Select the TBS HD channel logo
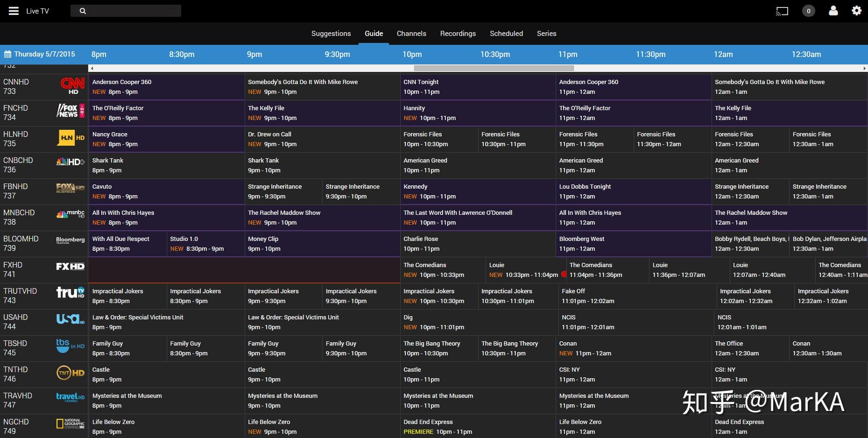 71,346
